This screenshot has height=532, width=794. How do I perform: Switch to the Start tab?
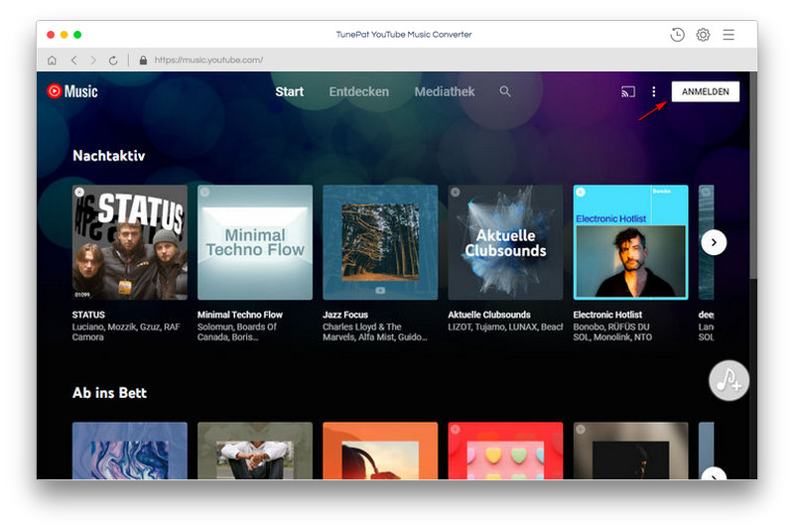click(x=289, y=91)
